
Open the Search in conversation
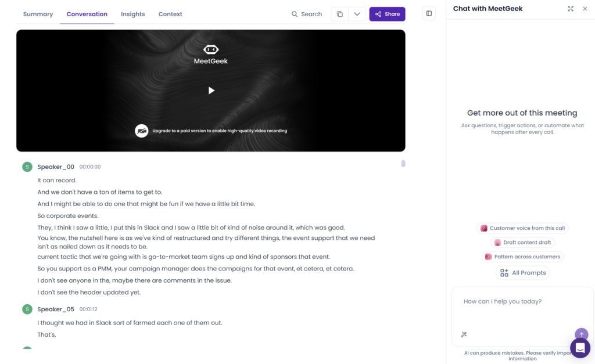point(307,14)
